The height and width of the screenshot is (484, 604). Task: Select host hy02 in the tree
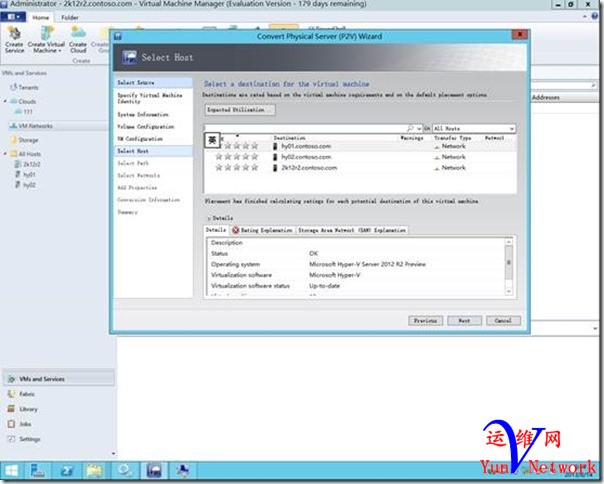click(x=29, y=185)
